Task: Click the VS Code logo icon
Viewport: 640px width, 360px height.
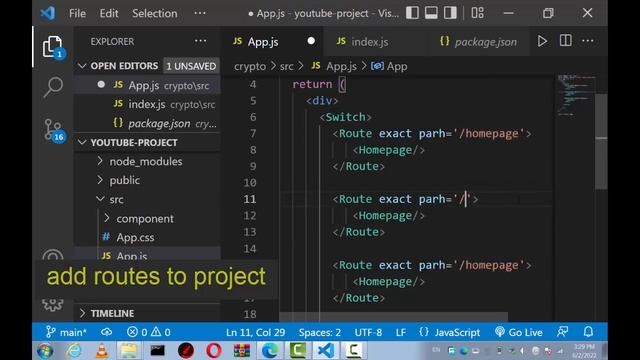Action: pos(48,13)
